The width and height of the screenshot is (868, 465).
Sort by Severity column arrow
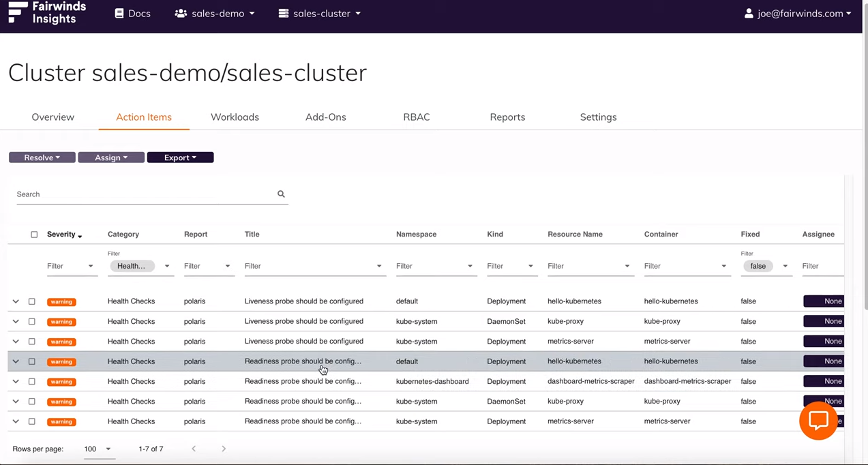tap(80, 236)
